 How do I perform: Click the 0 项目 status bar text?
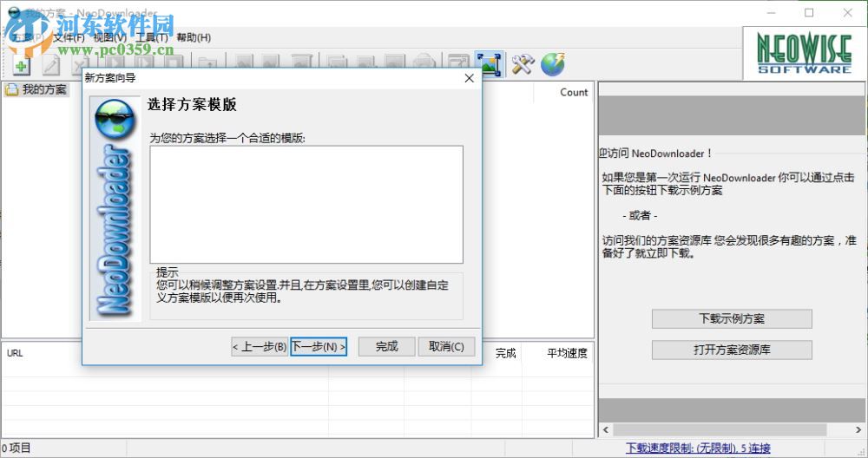16,448
